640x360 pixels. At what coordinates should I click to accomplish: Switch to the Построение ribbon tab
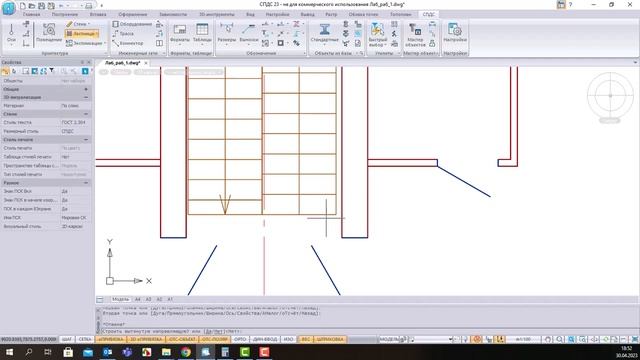[64, 14]
